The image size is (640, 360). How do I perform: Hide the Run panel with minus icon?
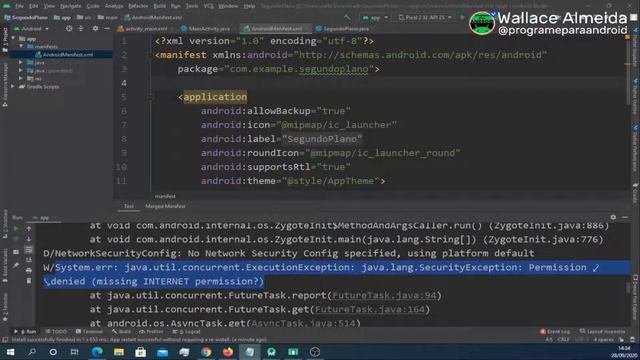tap(625, 218)
